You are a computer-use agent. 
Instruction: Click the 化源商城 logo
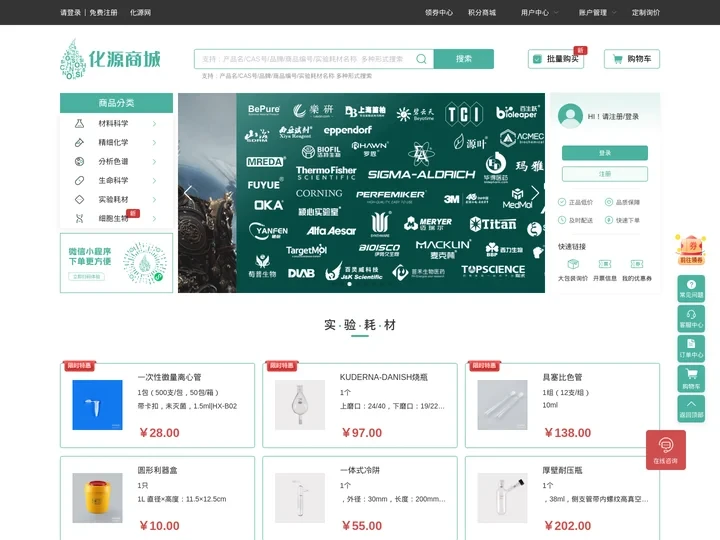(110, 59)
